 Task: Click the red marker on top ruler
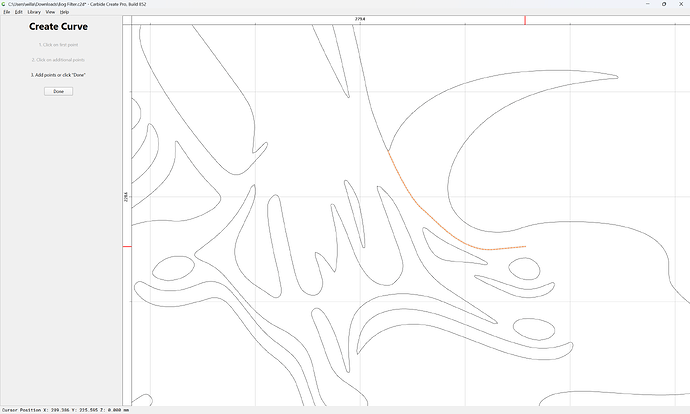pyautogui.click(x=525, y=20)
